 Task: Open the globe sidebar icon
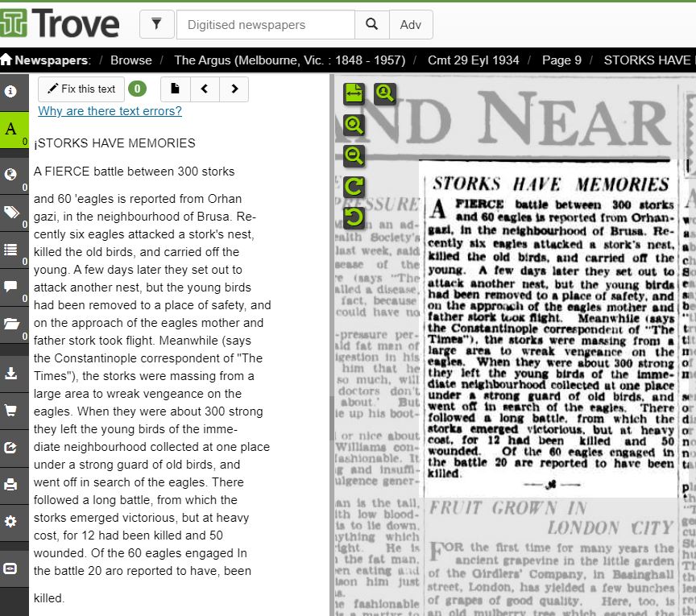coord(14,176)
